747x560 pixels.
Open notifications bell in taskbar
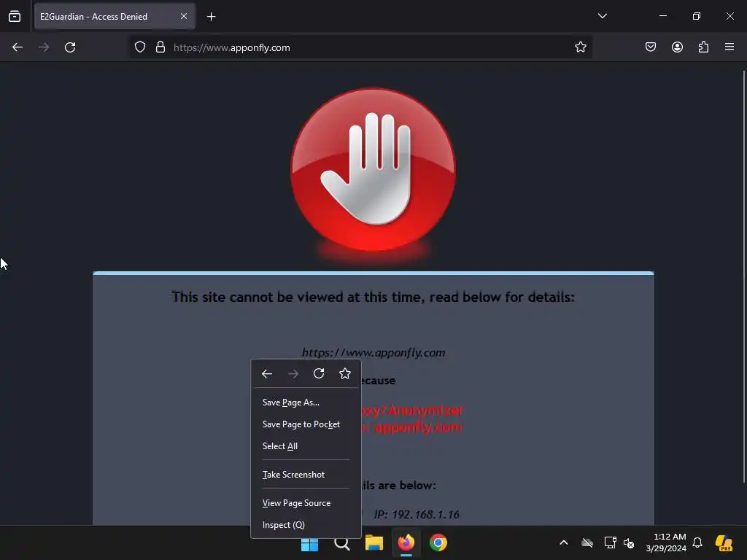[x=697, y=542]
